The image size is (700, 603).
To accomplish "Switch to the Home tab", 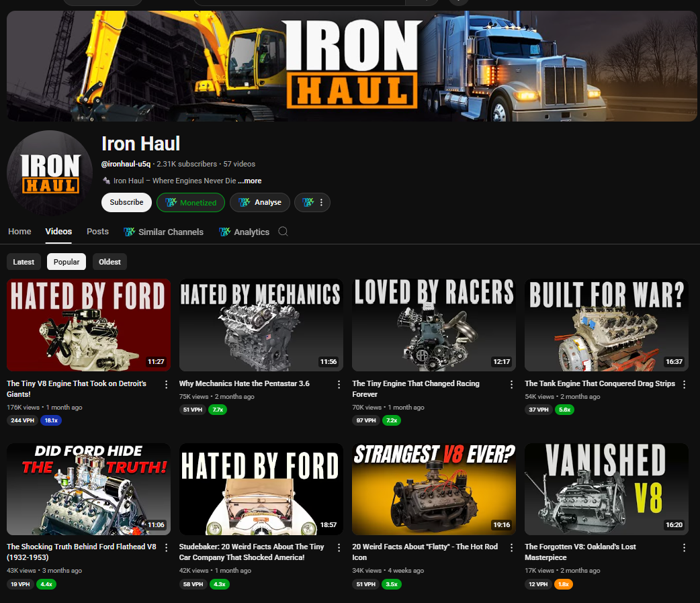I will [x=19, y=232].
